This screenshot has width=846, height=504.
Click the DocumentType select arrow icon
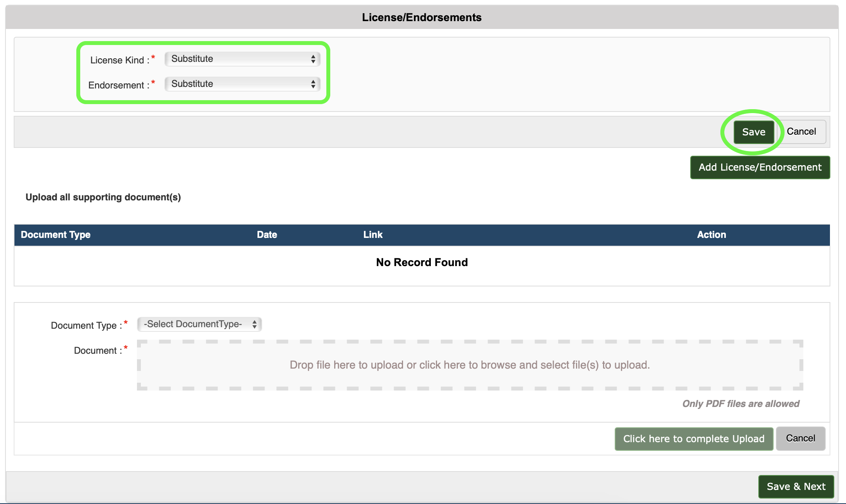tap(254, 324)
